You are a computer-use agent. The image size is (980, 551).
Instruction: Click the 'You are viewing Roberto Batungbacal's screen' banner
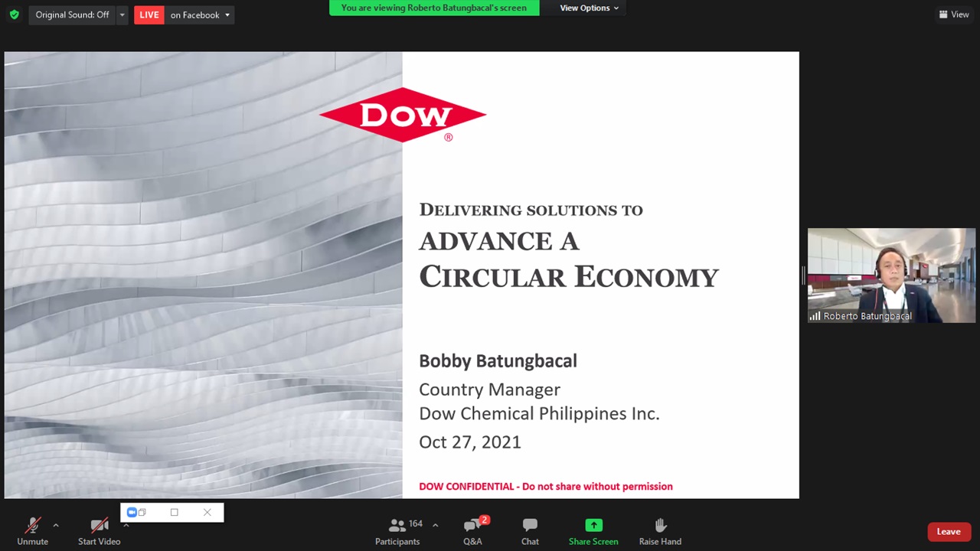pos(434,8)
